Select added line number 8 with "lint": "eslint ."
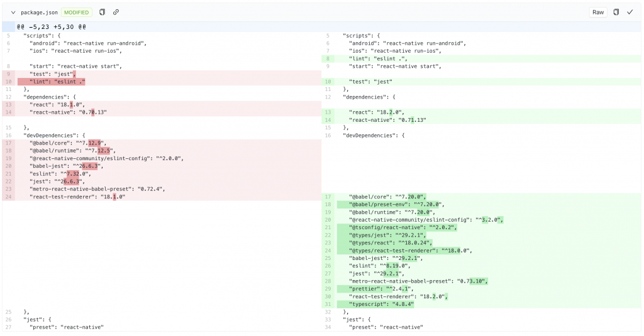This screenshot has width=644, height=336. point(328,58)
